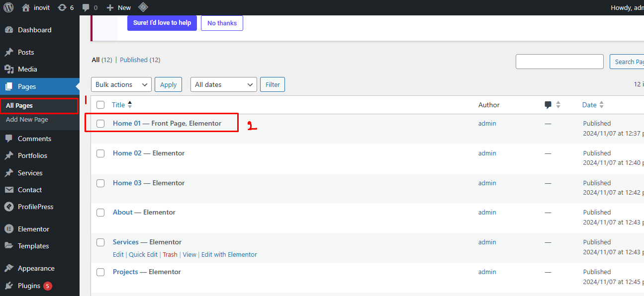This screenshot has width=644, height=296.
Task: Open the Bulk actions dropdown
Action: [121, 84]
